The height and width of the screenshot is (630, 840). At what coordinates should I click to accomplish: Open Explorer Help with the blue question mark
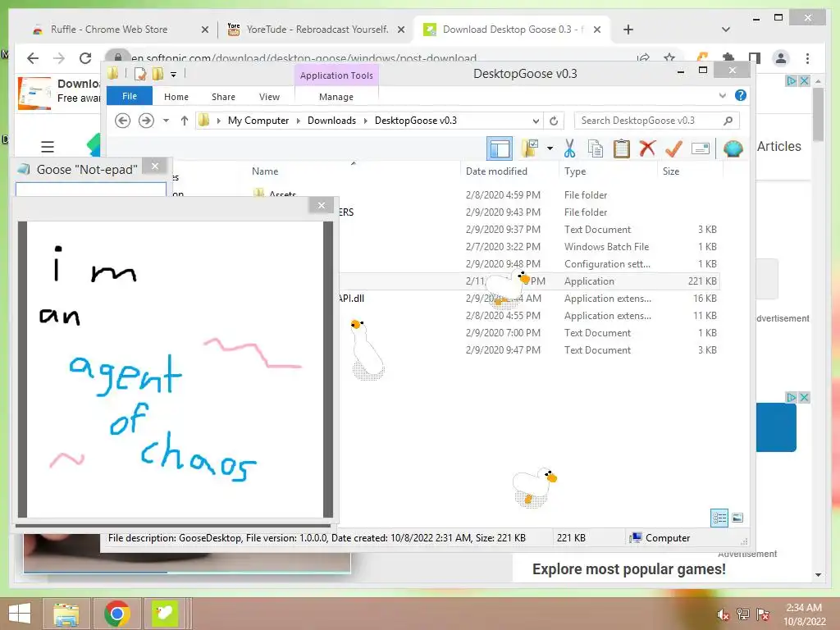tap(741, 95)
